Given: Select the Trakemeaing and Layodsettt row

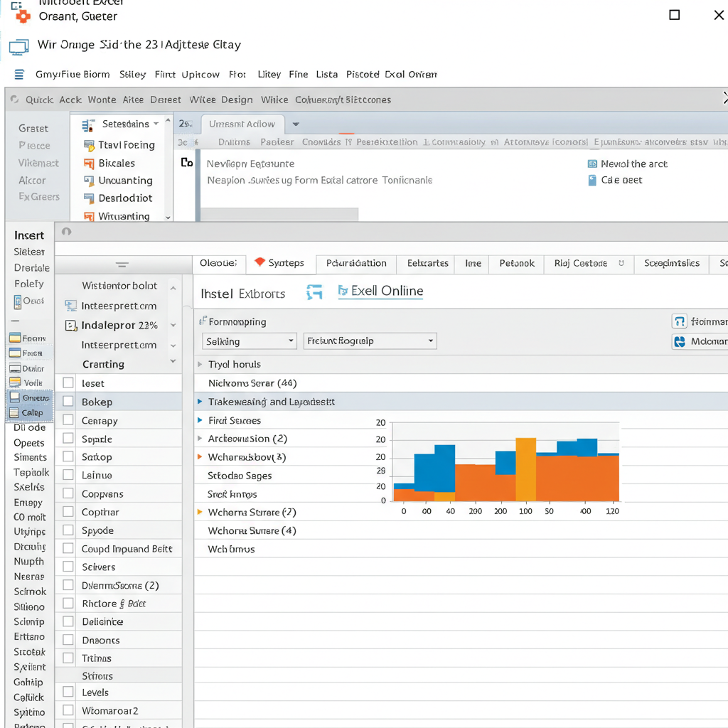Looking at the screenshot, I should 271,402.
